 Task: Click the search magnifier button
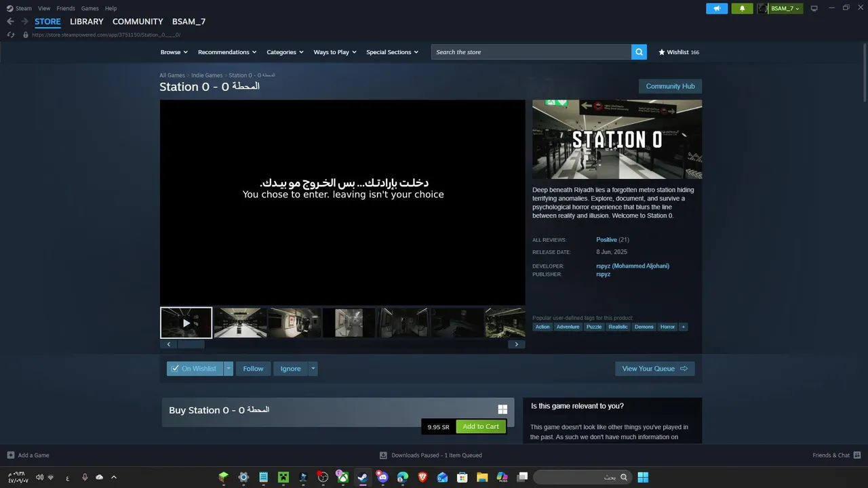(639, 52)
